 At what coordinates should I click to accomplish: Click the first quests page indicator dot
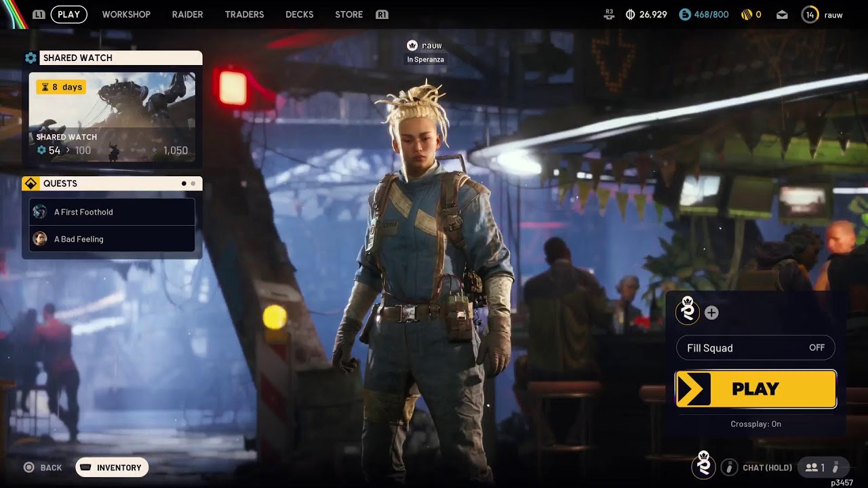point(184,184)
